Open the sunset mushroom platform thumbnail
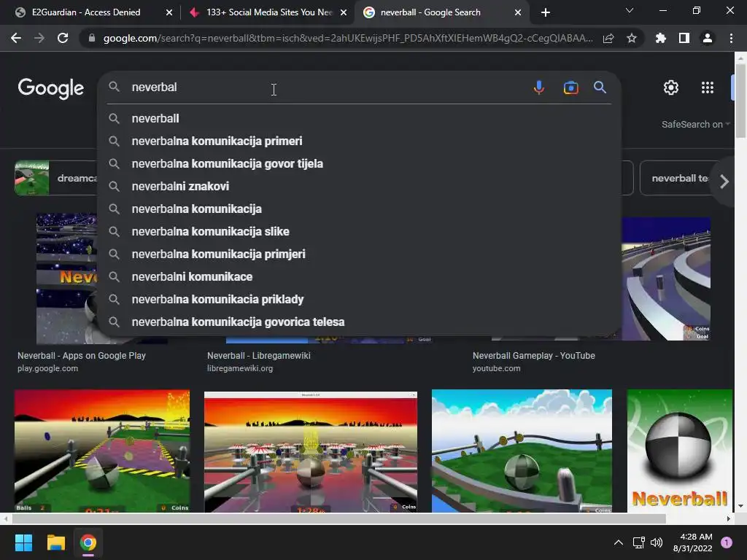This screenshot has height=560, width=747. 311,452
